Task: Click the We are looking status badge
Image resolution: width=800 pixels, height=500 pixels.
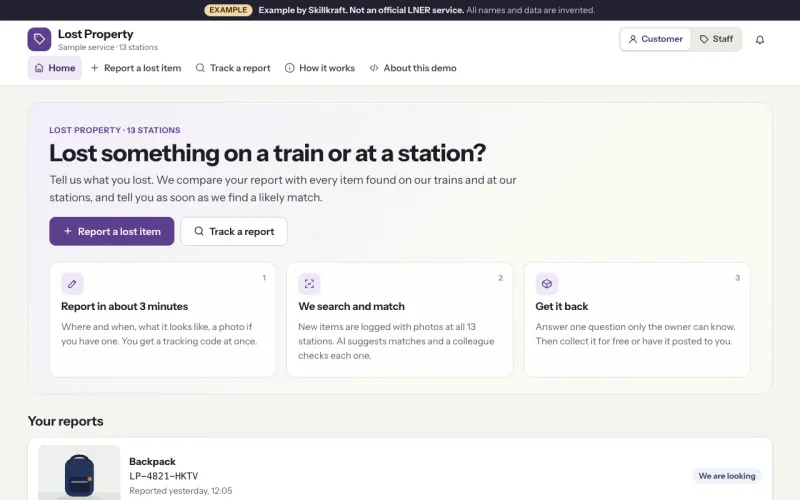Action: (x=727, y=476)
